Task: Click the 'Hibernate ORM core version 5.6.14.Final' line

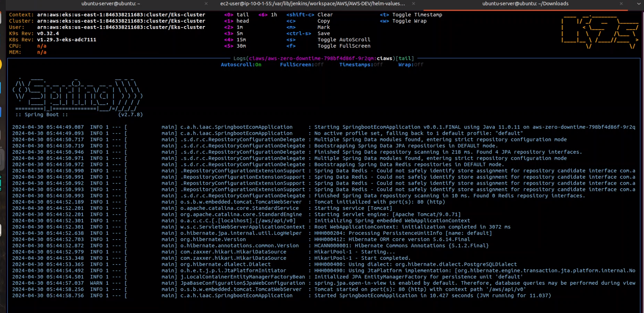Action: point(241,240)
